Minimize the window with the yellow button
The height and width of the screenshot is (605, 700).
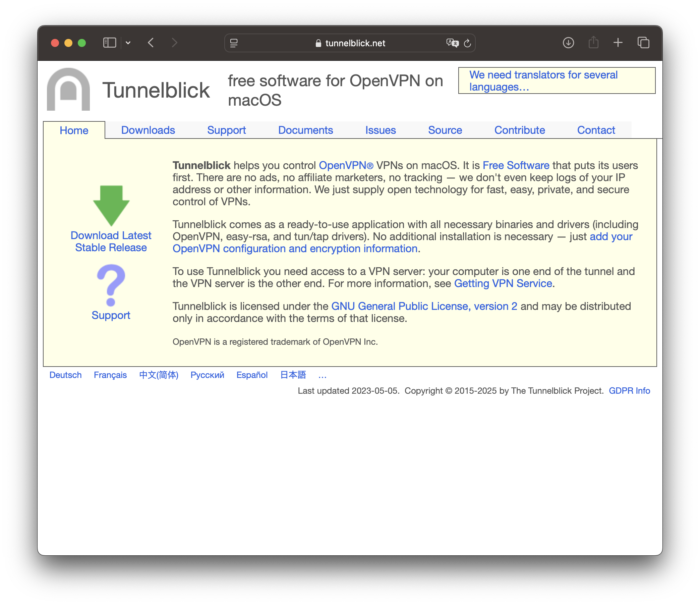click(69, 43)
